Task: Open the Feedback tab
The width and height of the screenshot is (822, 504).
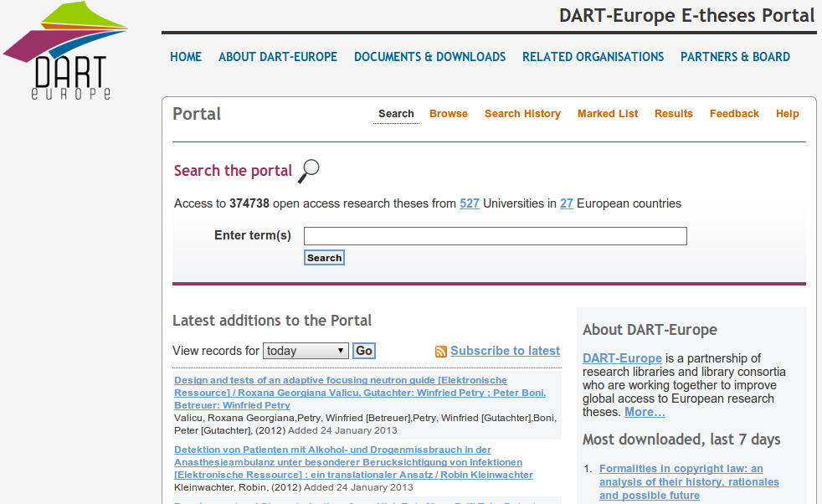Action: [734, 114]
